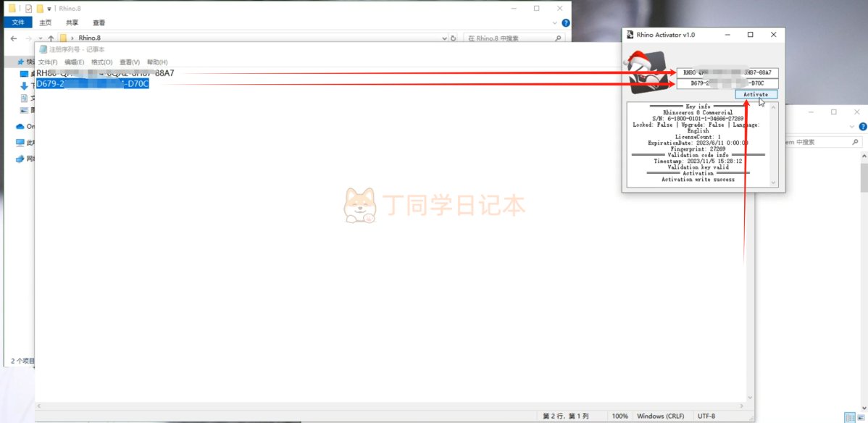Open Help icon in Rhino.8 Explorer
The image size is (868, 423).
(x=566, y=22)
